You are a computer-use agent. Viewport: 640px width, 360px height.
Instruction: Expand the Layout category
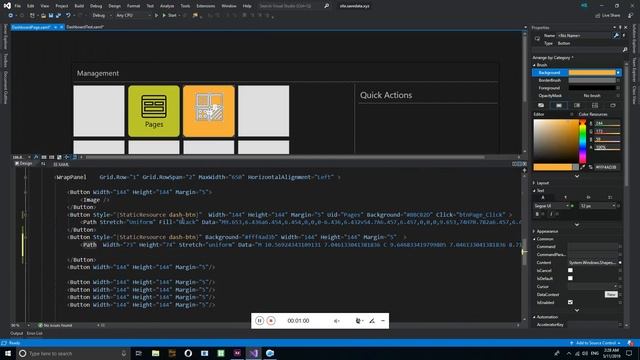534,183
